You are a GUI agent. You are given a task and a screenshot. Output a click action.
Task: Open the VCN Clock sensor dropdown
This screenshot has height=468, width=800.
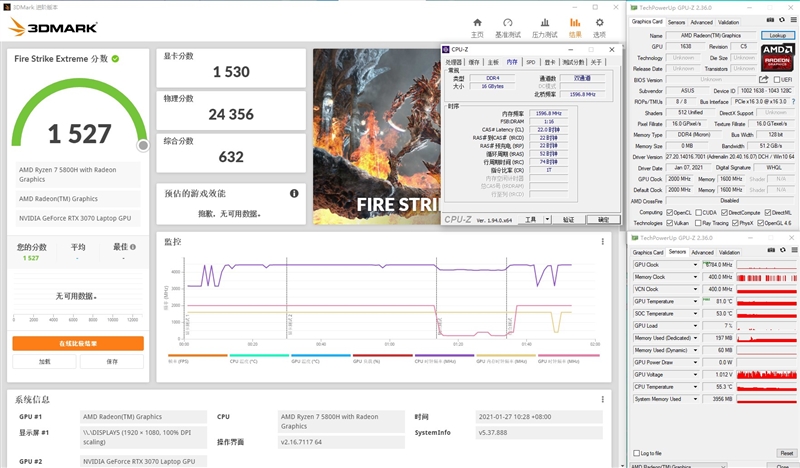(x=695, y=289)
